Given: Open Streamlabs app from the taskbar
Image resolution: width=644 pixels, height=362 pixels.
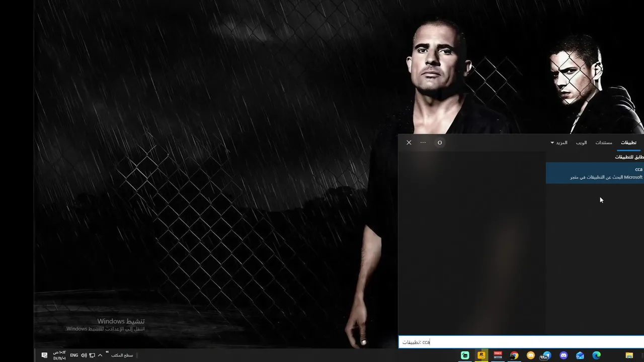Looking at the screenshot, I should [x=465, y=355].
